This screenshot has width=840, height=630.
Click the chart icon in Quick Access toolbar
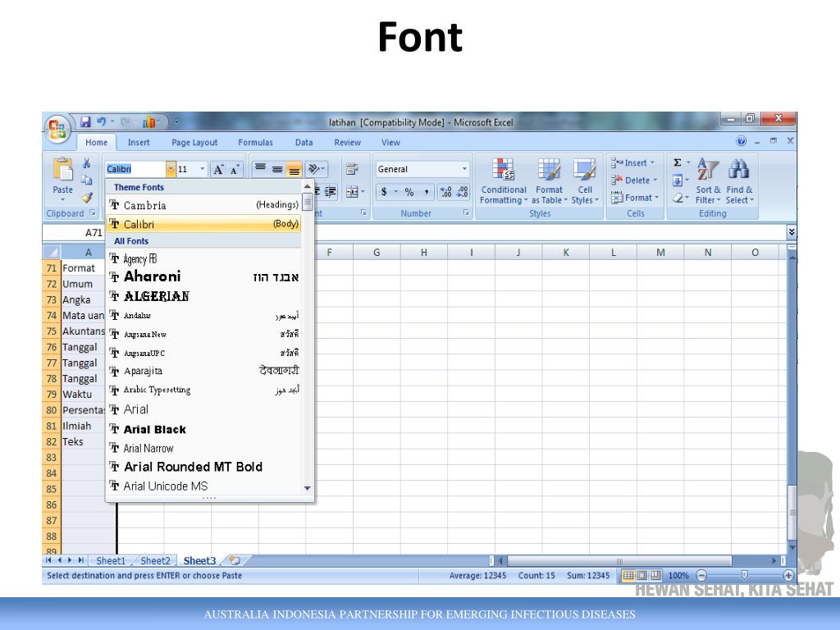click(x=148, y=122)
